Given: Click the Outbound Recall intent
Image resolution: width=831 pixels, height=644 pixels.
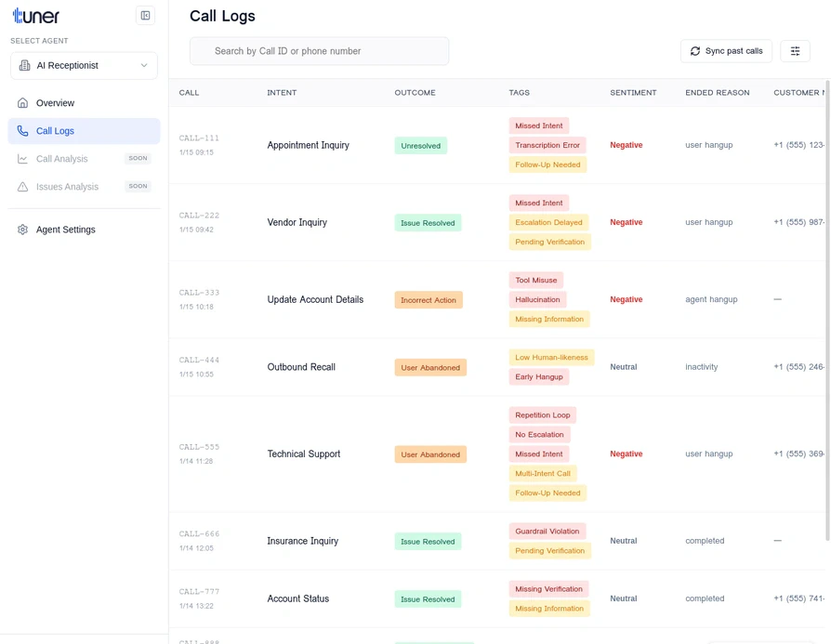Looking at the screenshot, I should (x=301, y=367).
